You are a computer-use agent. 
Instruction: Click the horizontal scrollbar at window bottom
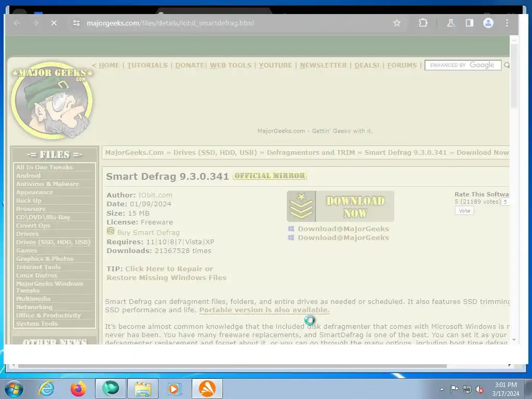[x=232, y=366]
